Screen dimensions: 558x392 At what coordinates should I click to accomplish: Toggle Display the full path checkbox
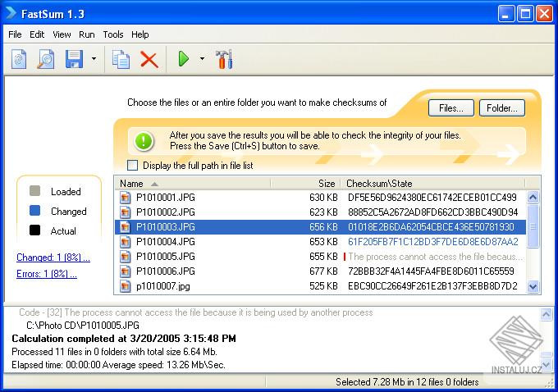tap(132, 165)
